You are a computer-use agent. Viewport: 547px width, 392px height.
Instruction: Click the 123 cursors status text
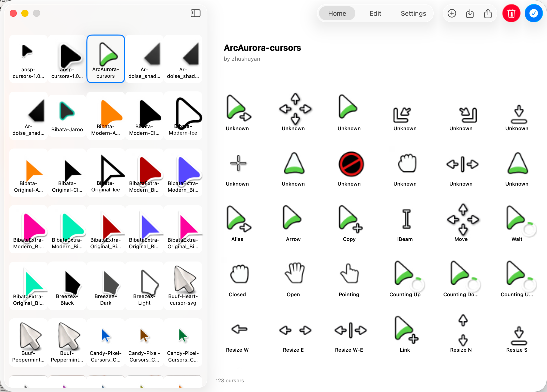230,380
